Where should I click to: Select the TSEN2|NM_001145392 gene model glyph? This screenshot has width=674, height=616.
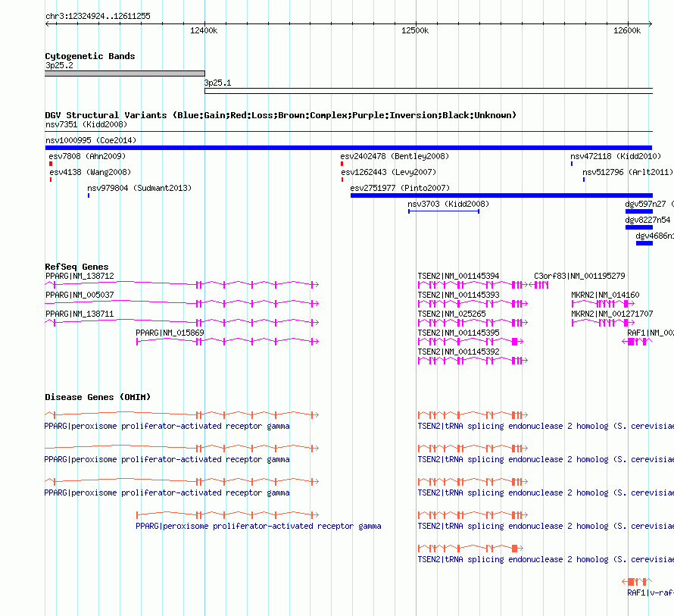tap(473, 361)
